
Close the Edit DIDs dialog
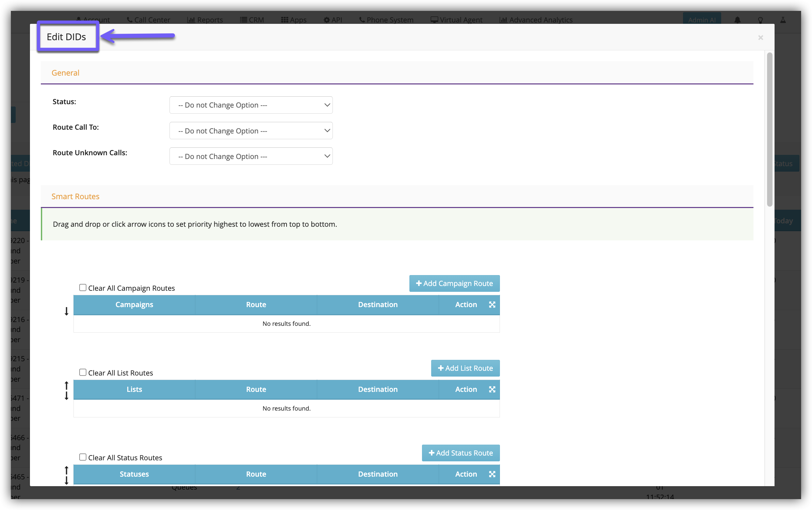pyautogui.click(x=760, y=37)
